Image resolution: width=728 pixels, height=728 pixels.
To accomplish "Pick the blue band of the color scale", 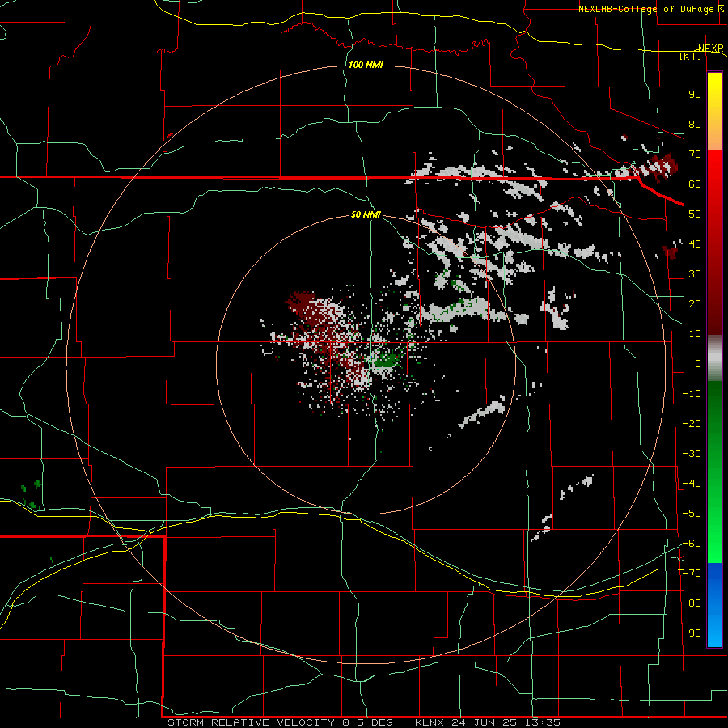I will click(714, 605).
